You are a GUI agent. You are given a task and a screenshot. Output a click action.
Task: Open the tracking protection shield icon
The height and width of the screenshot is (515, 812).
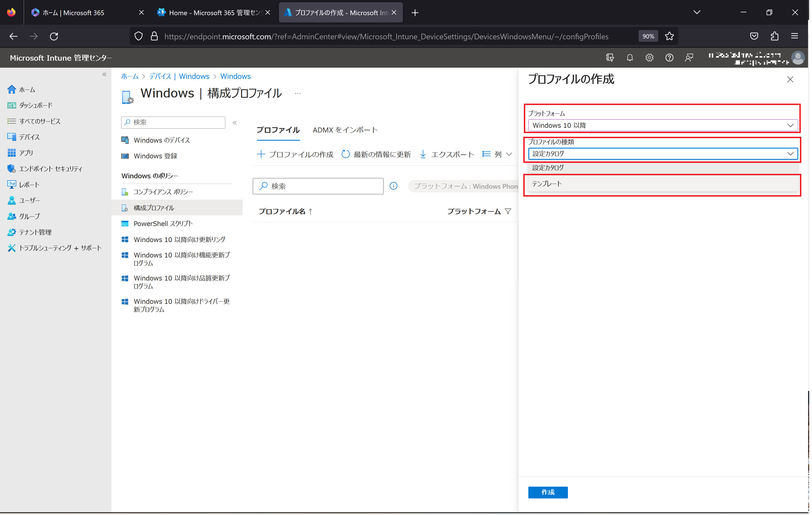point(139,37)
